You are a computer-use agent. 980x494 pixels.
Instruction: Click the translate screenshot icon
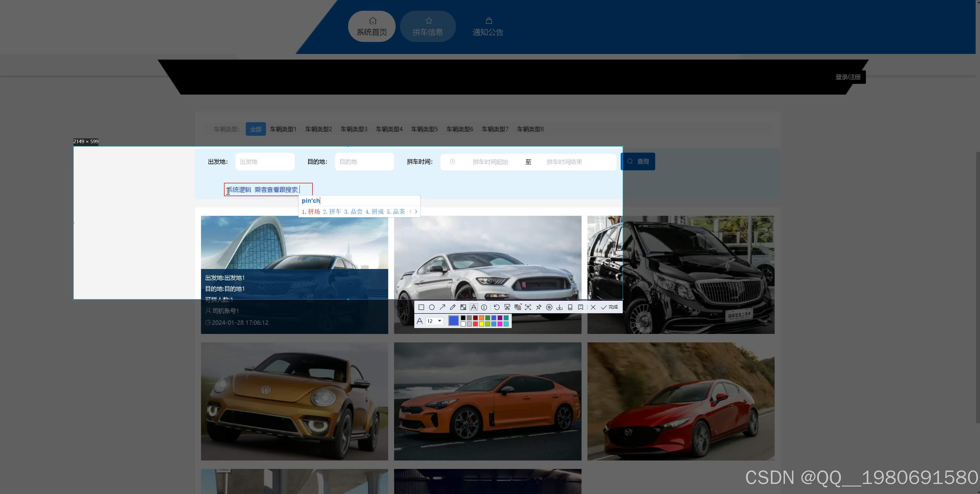click(x=517, y=307)
